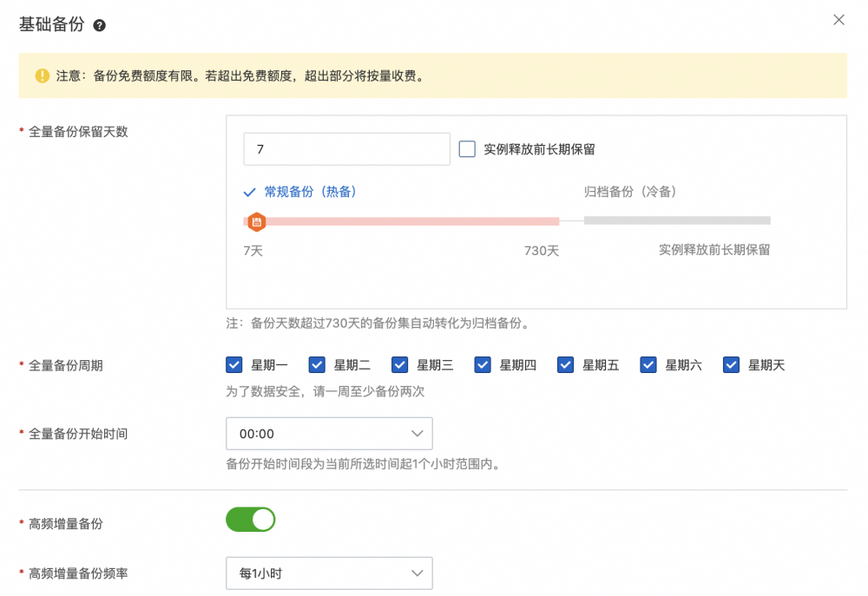Uncheck 星期一 backup day
Image resolution: width=868 pixels, height=596 pixels.
(x=234, y=365)
